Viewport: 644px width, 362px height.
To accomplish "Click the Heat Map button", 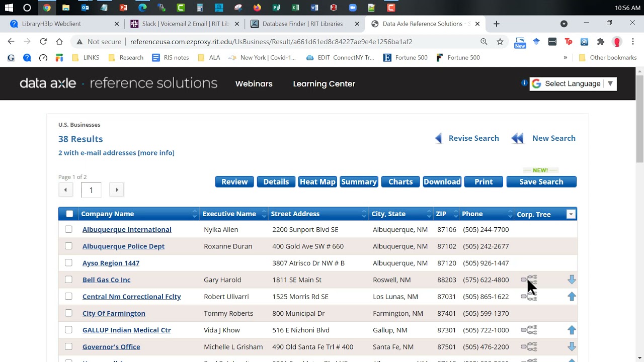I will coord(317,182).
